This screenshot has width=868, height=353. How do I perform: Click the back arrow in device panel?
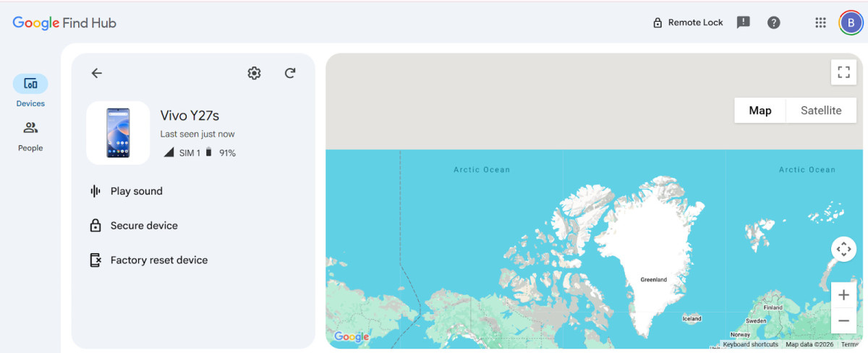tap(96, 73)
